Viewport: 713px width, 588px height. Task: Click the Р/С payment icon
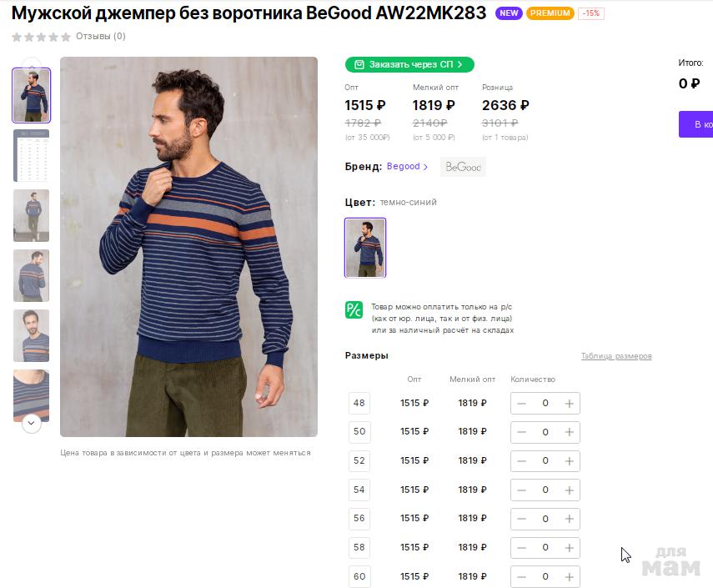pos(354,309)
